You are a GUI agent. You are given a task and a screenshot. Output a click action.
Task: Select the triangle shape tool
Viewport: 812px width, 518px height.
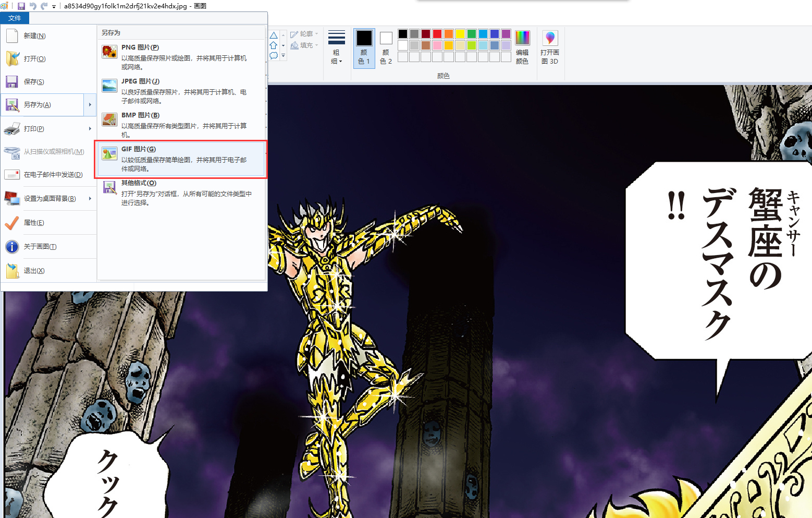[274, 35]
